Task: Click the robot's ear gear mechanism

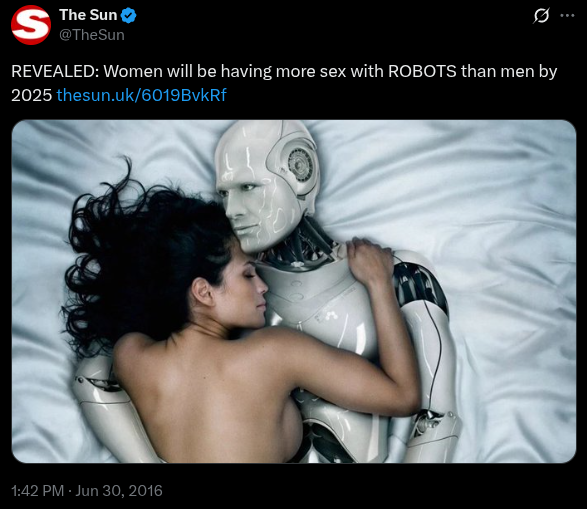Action: (x=299, y=165)
